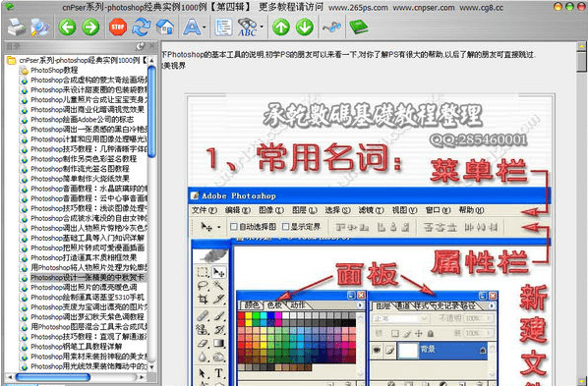The image size is (588, 386).
Task: Click the contents tree scroll-up arrow
Action: pyautogui.click(x=151, y=60)
